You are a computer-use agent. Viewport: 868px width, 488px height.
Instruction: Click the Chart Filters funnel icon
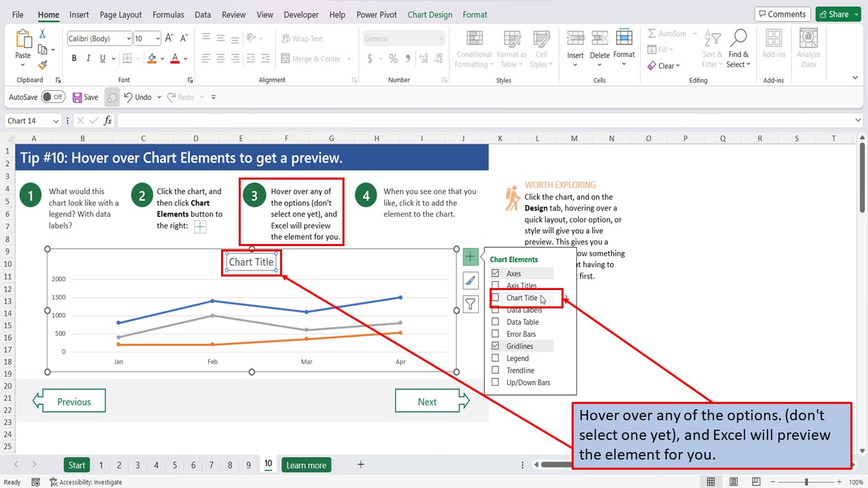coord(471,304)
